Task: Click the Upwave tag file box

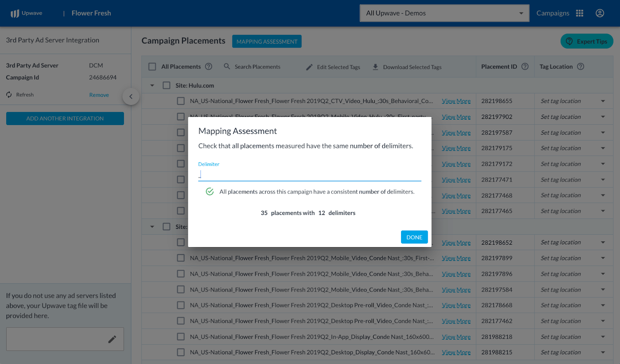Action: coord(65,339)
